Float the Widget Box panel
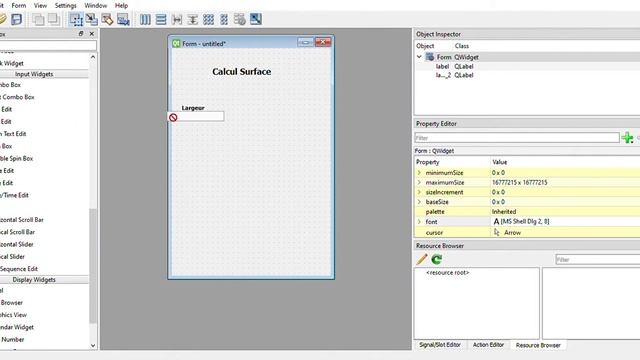This screenshot has width=640, height=360. (81, 34)
